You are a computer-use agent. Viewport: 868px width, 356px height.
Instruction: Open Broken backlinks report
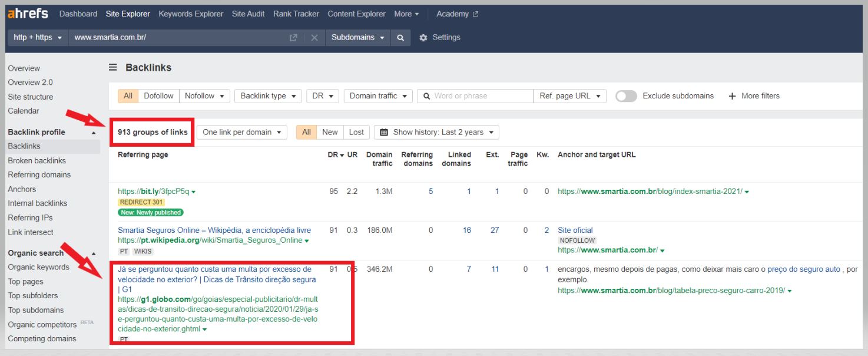click(x=37, y=160)
